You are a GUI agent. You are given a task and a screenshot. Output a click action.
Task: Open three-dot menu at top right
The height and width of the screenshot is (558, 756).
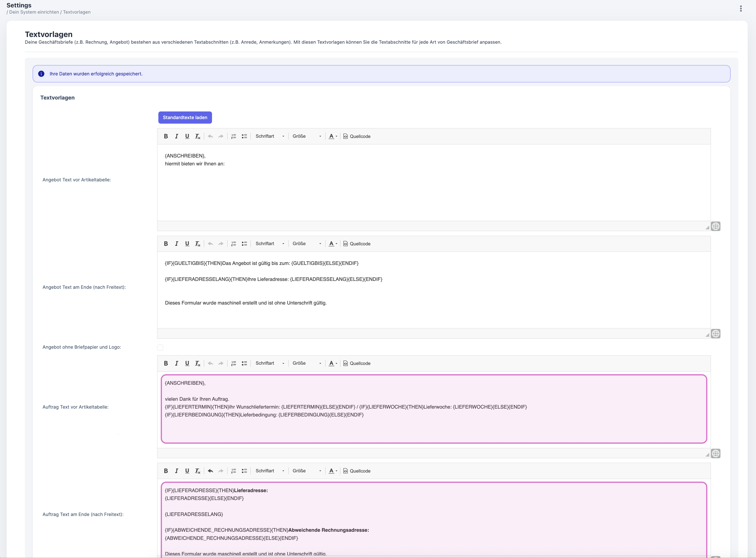[741, 8]
